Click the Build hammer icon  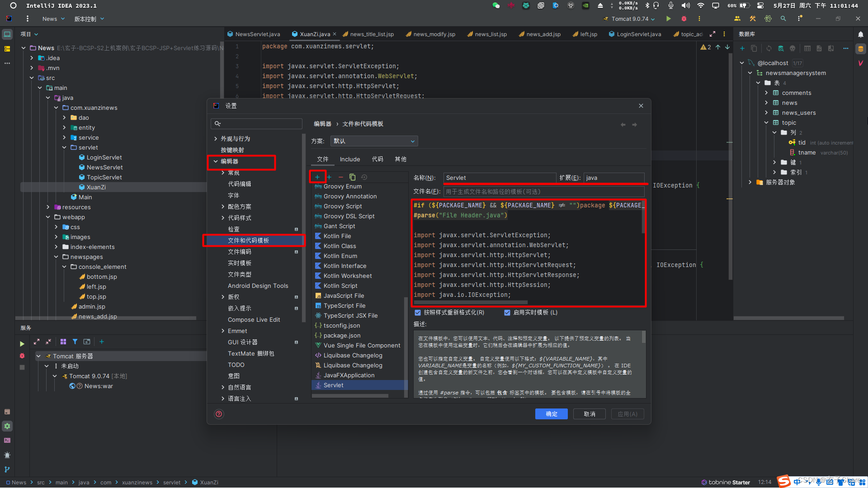(x=753, y=19)
